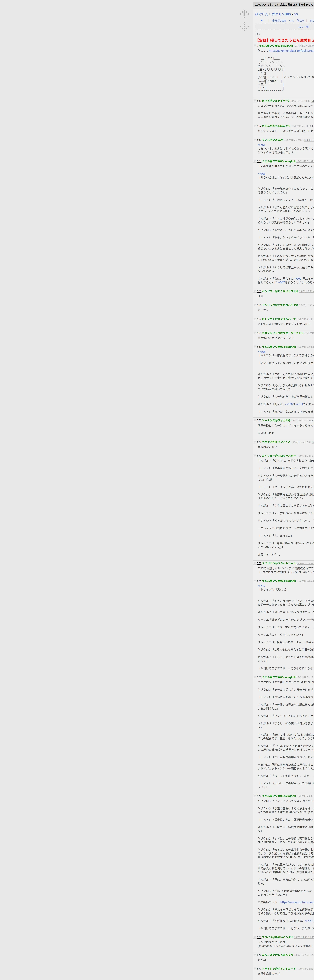This screenshot has width=314, height=980.
Task: Click the 18/02/18 22:10:18 timestamp
Action: click(x=301, y=420)
